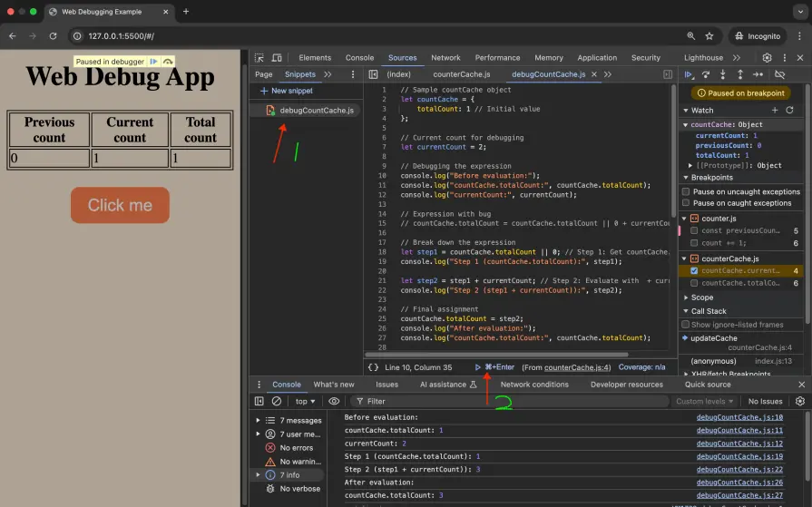
Task: Click the Step over next function icon
Action: click(x=705, y=74)
